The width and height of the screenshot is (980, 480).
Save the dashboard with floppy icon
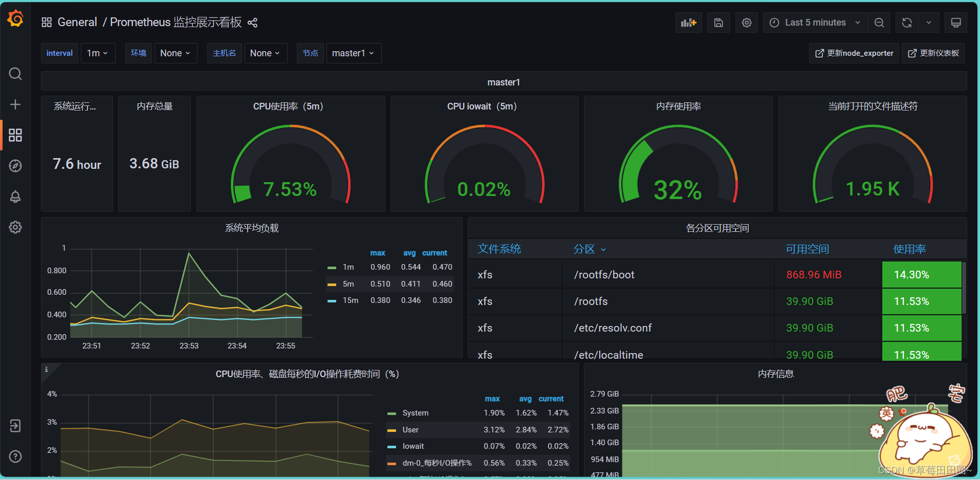(718, 23)
